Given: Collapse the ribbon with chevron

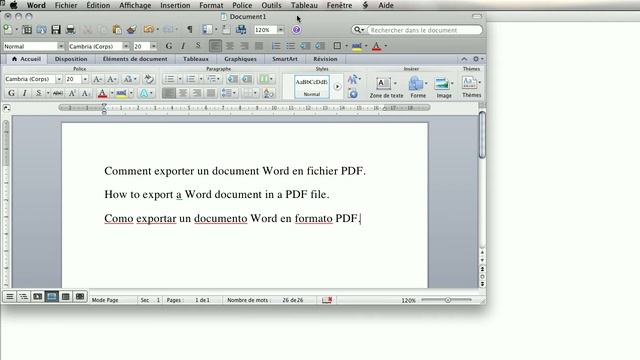Looking at the screenshot, I should click(464, 59).
